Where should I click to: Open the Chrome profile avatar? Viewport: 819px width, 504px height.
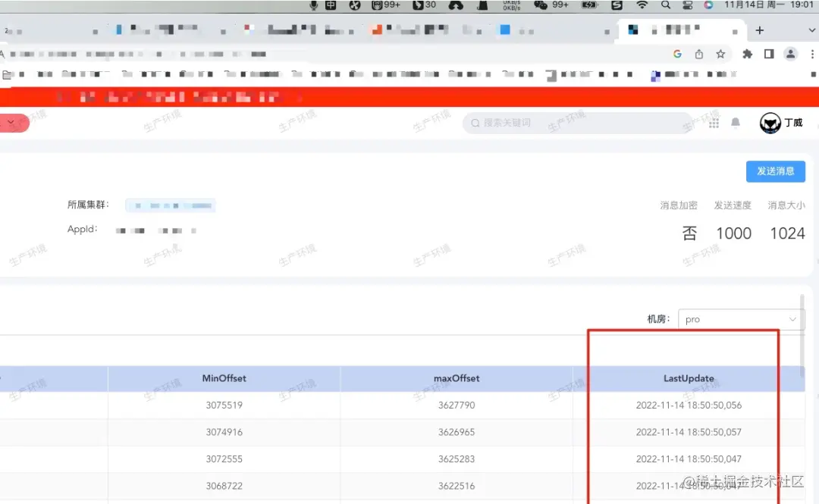[790, 54]
